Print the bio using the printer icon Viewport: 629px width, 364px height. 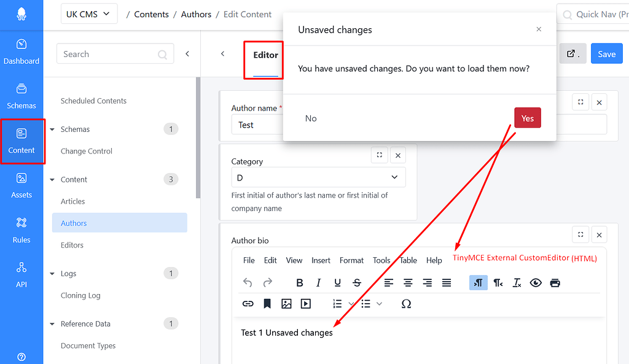pos(555,282)
